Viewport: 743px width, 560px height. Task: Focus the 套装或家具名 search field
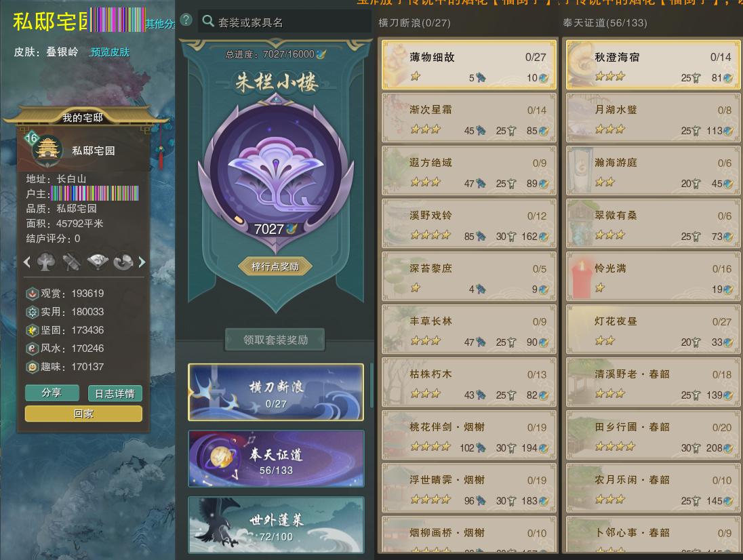coord(284,22)
